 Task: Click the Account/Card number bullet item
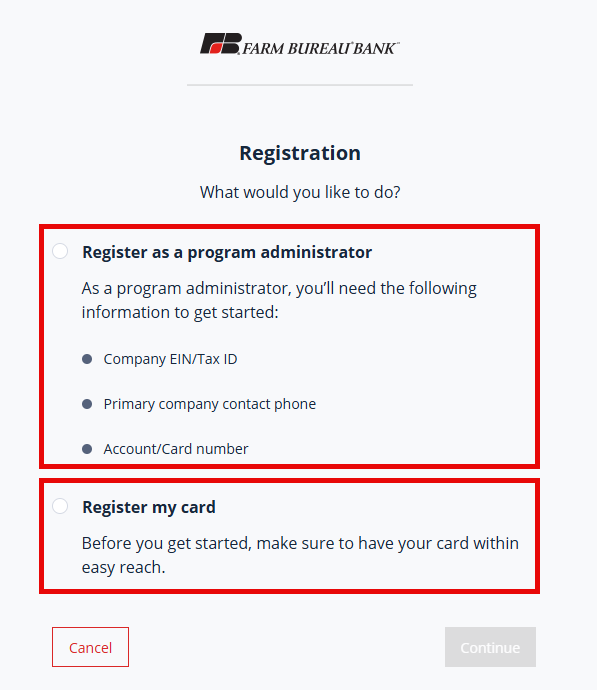tap(176, 449)
